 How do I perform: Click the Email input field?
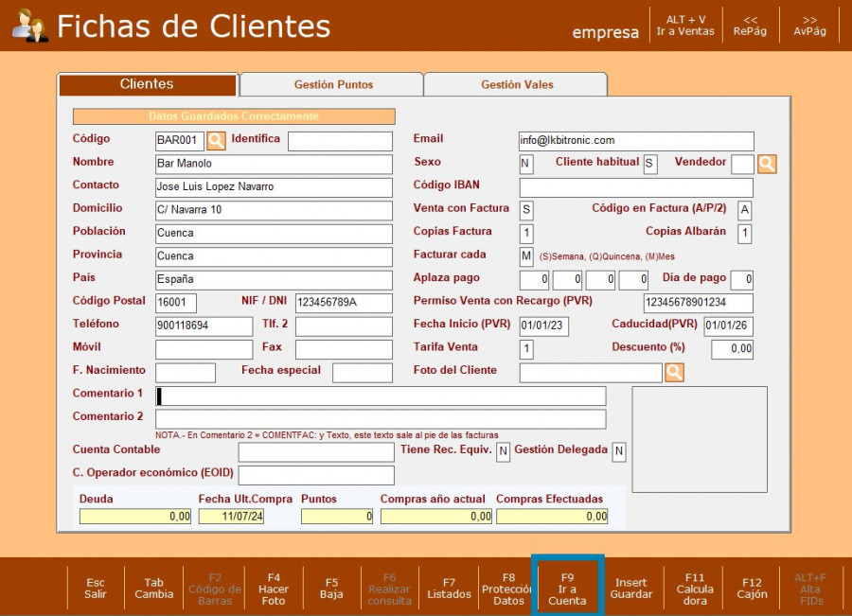[636, 141]
